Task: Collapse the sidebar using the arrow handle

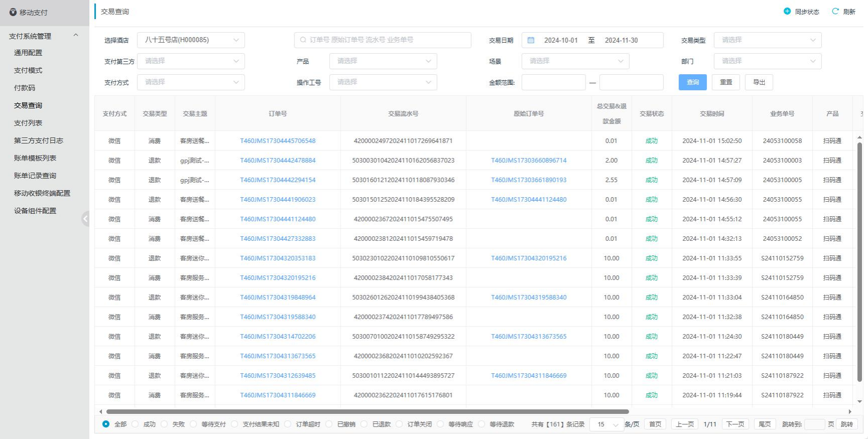Action: [x=85, y=219]
